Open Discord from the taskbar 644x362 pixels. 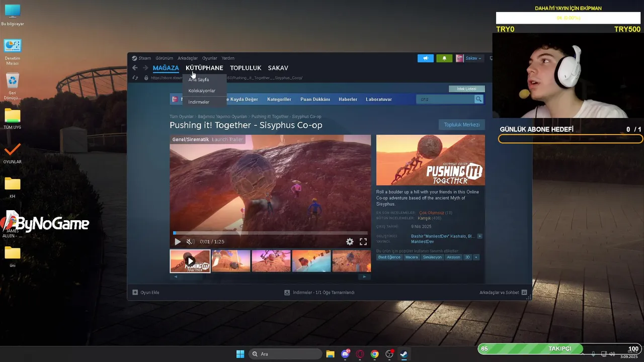[345, 354]
